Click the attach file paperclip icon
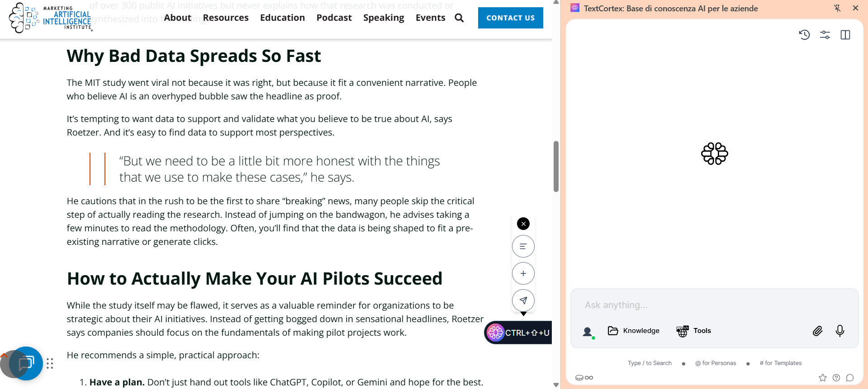 click(x=817, y=331)
